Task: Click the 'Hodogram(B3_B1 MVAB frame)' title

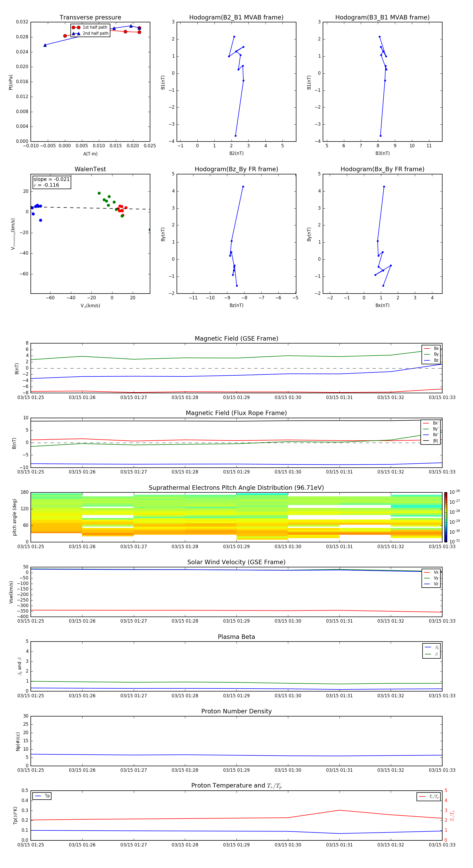Action: [x=382, y=18]
